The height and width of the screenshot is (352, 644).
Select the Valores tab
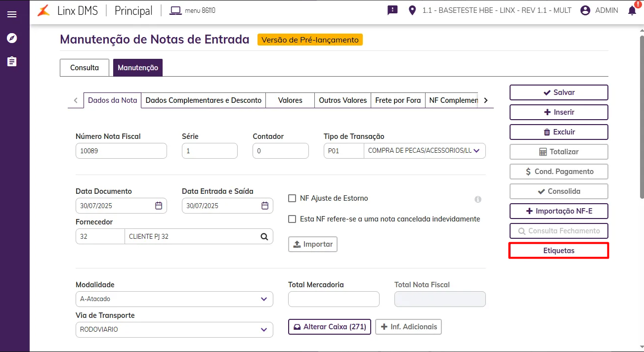(x=290, y=100)
